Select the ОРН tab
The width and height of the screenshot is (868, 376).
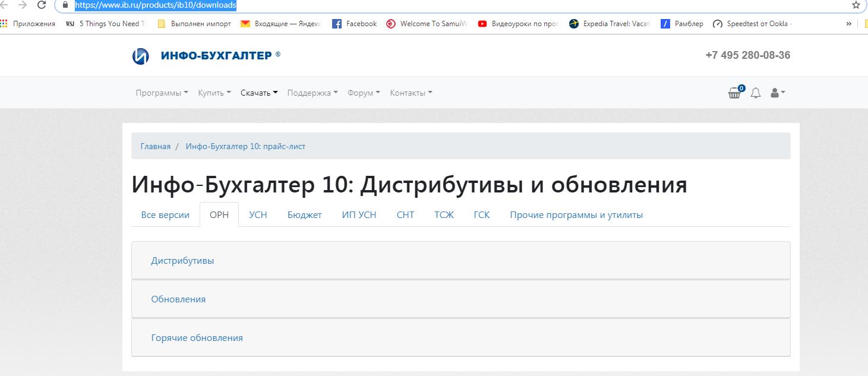219,215
